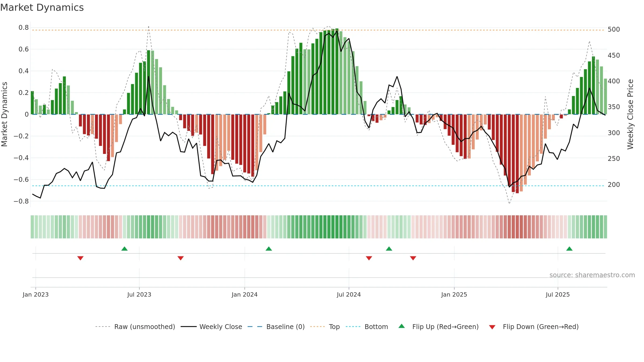The height and width of the screenshot is (362, 644).
Task: Click the 500 price axis tick label
Action: coord(614,29)
